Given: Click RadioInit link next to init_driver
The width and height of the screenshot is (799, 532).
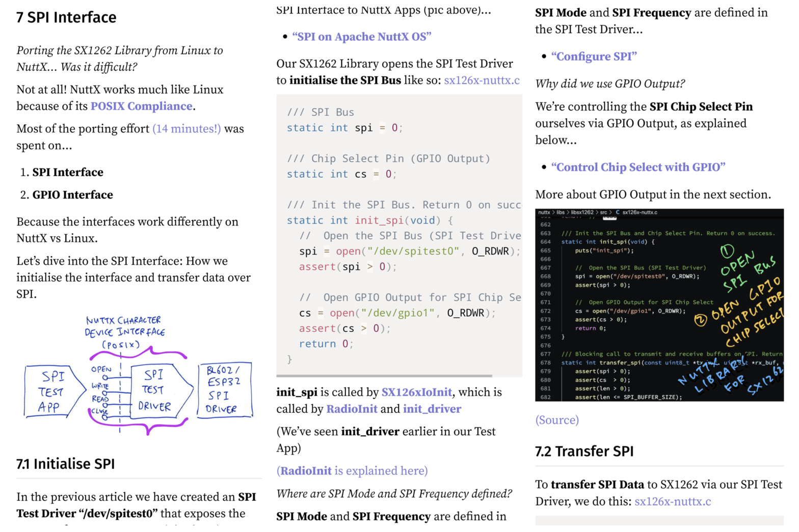Looking at the screenshot, I should [x=352, y=409].
